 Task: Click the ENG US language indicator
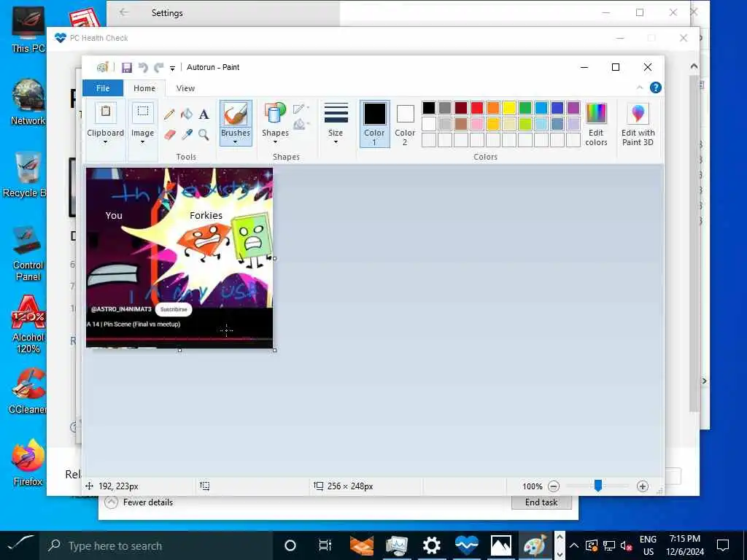click(648, 545)
